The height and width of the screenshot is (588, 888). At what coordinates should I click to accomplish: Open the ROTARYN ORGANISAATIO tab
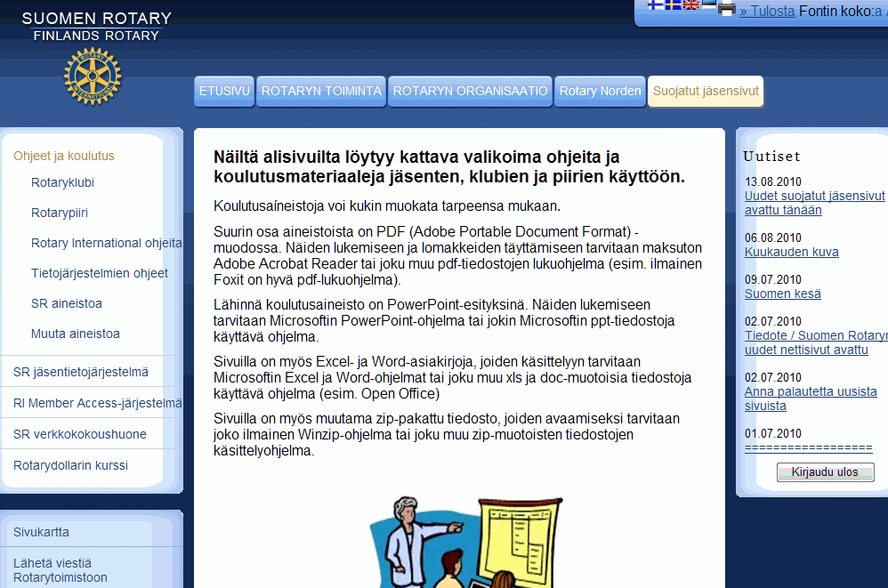click(470, 91)
